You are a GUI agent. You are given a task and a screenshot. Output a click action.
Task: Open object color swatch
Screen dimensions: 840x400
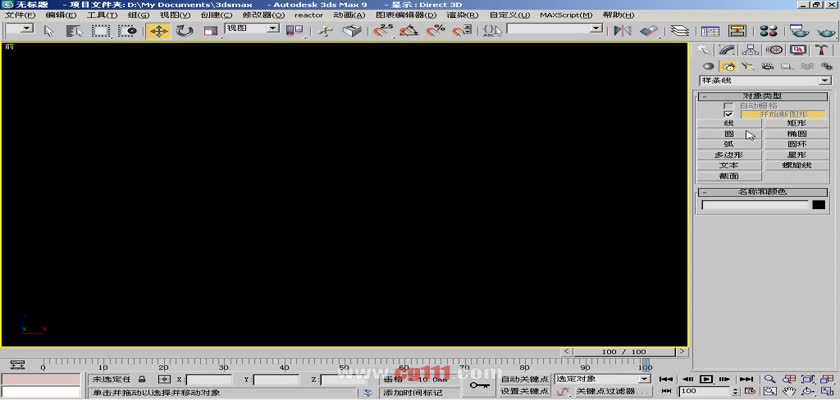(x=819, y=205)
